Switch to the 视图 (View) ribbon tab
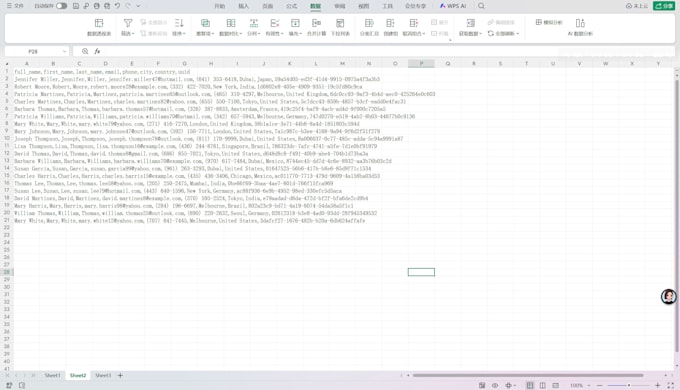 363,6
